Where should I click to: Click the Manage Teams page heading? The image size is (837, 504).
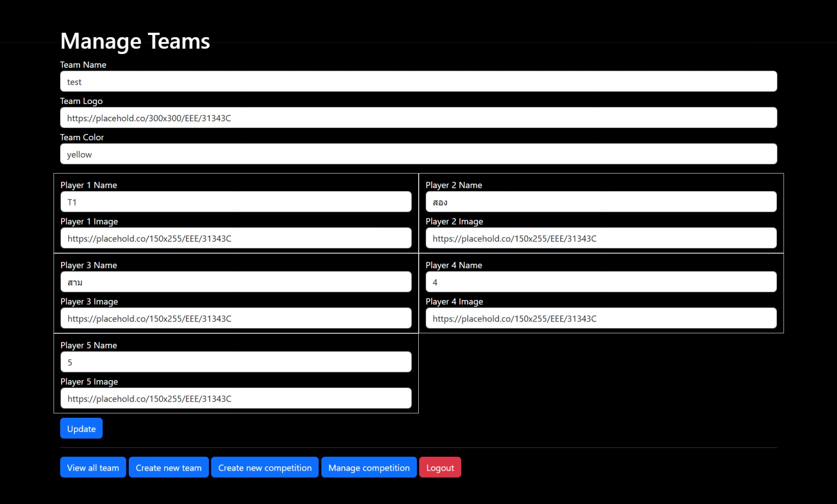(x=135, y=41)
